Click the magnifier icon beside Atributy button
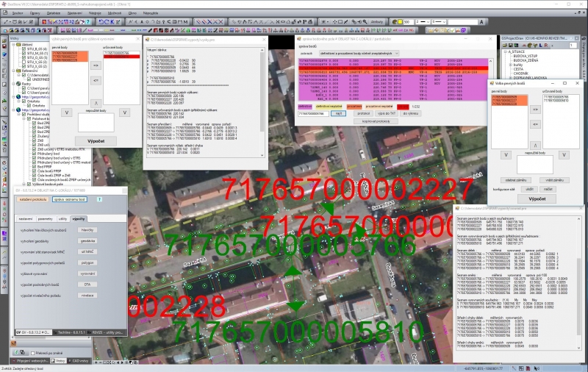The height and width of the screenshot is (372, 588). (365, 22)
